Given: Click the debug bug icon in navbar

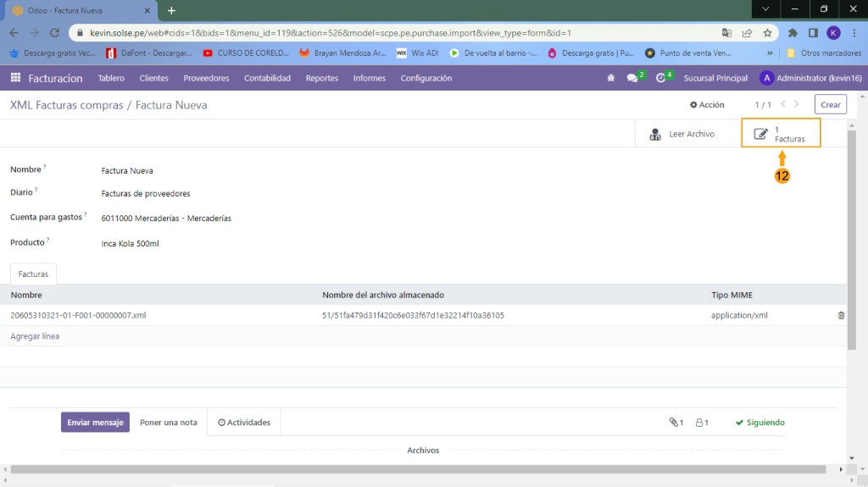Looking at the screenshot, I should pyautogui.click(x=610, y=78).
